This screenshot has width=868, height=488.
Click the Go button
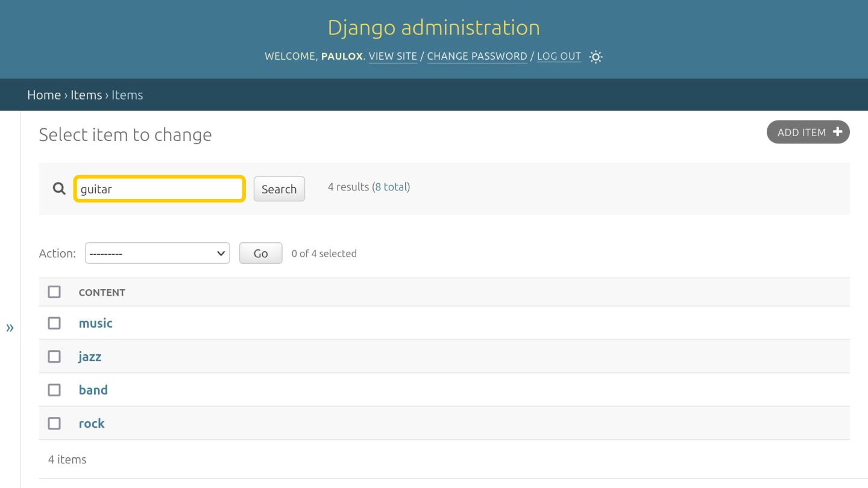260,253
